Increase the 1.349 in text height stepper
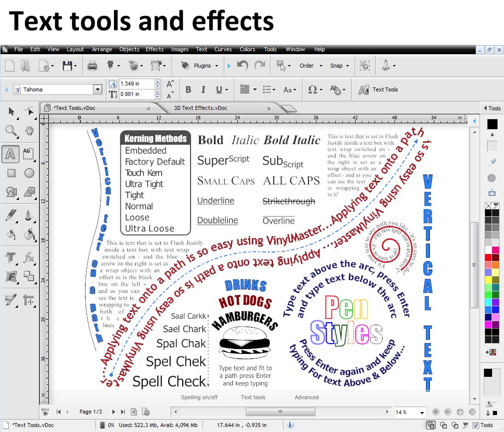This screenshot has height=432, width=504. coord(158,82)
